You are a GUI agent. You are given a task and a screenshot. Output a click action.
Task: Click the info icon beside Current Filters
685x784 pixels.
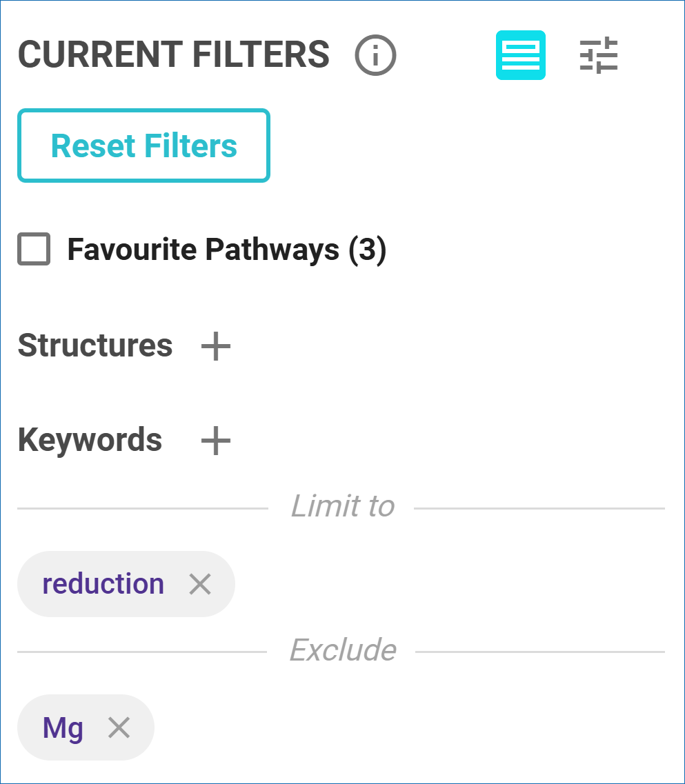pyautogui.click(x=375, y=55)
